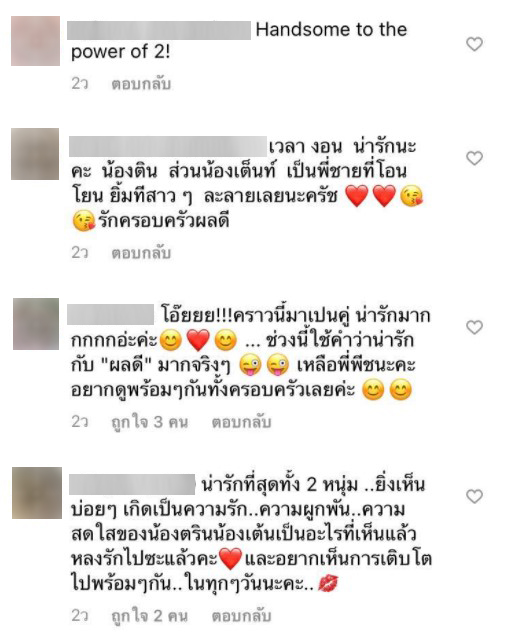
Task: Open third commenter's profile picture
Action: [x=36, y=324]
